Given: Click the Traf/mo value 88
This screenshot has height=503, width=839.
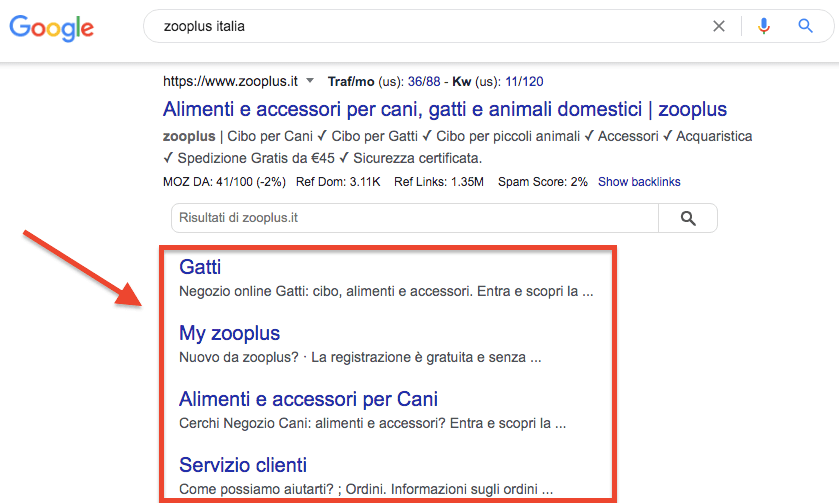Looking at the screenshot, I should (435, 81).
